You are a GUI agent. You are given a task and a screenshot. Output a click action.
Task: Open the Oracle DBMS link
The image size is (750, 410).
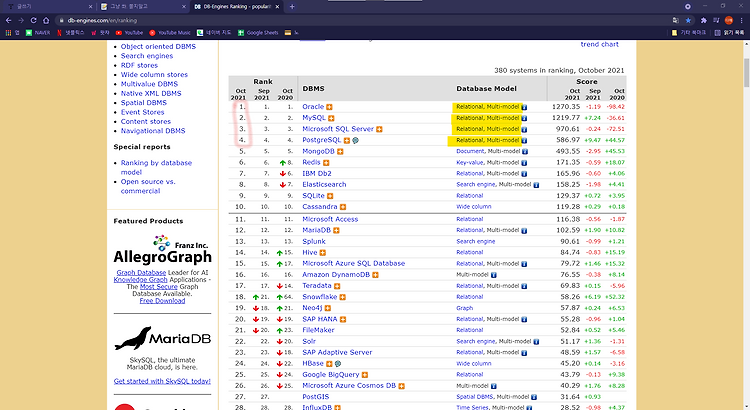point(313,107)
